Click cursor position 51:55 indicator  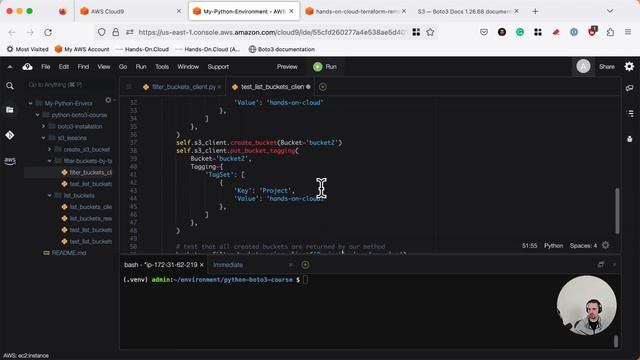tap(529, 246)
